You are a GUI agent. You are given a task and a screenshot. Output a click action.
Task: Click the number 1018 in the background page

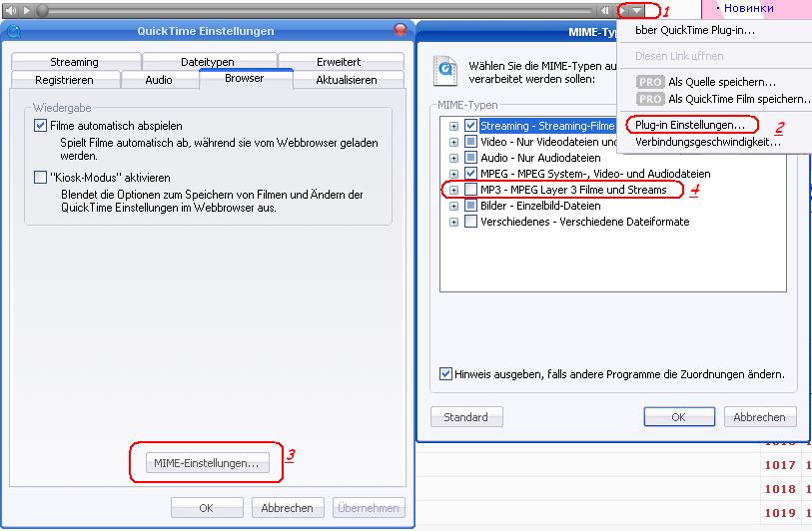[780, 489]
